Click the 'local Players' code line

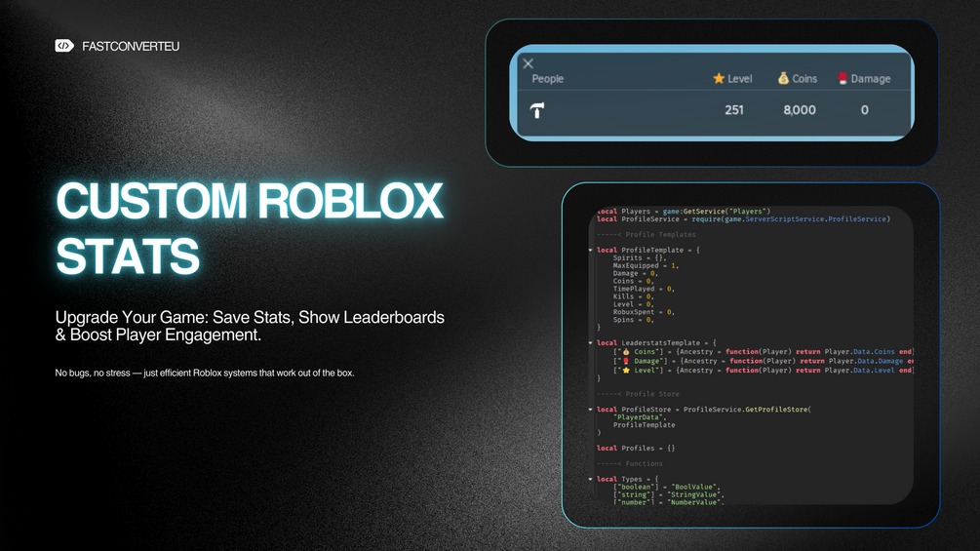684,212
